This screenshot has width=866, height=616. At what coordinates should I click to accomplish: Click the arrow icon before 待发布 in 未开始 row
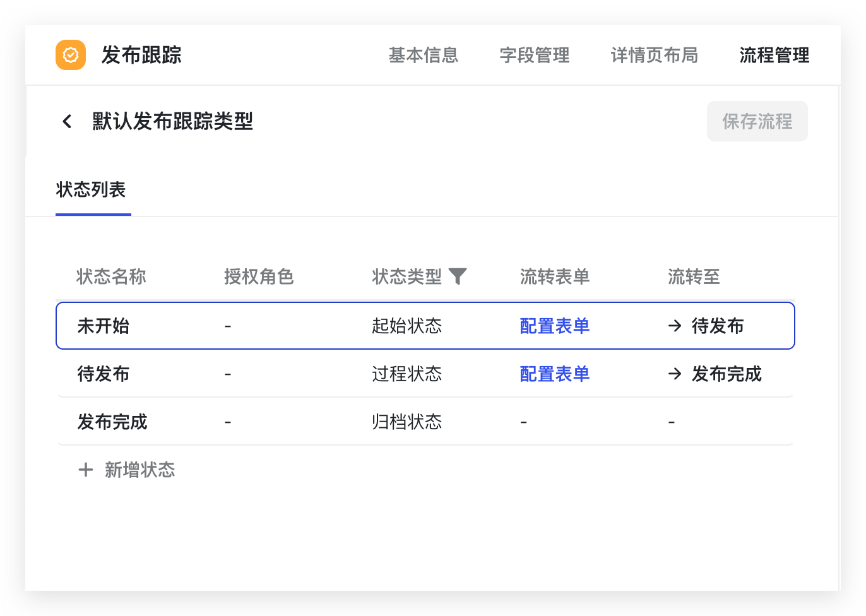click(675, 326)
